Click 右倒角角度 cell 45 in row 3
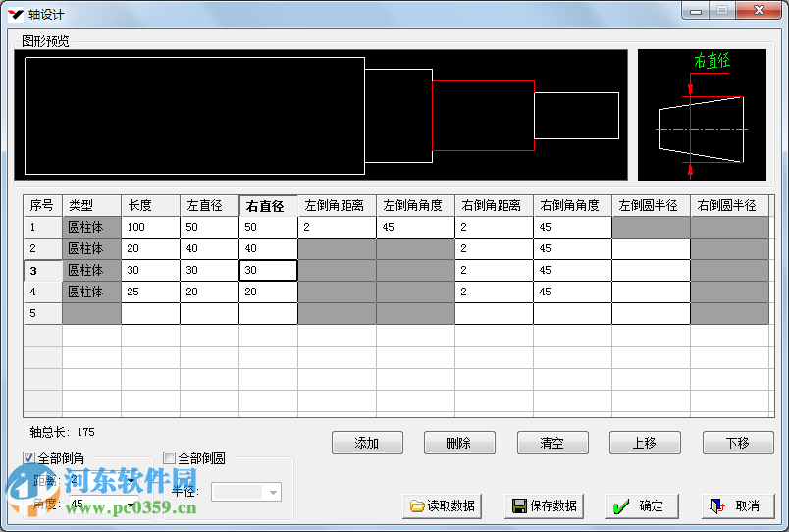 [x=573, y=270]
